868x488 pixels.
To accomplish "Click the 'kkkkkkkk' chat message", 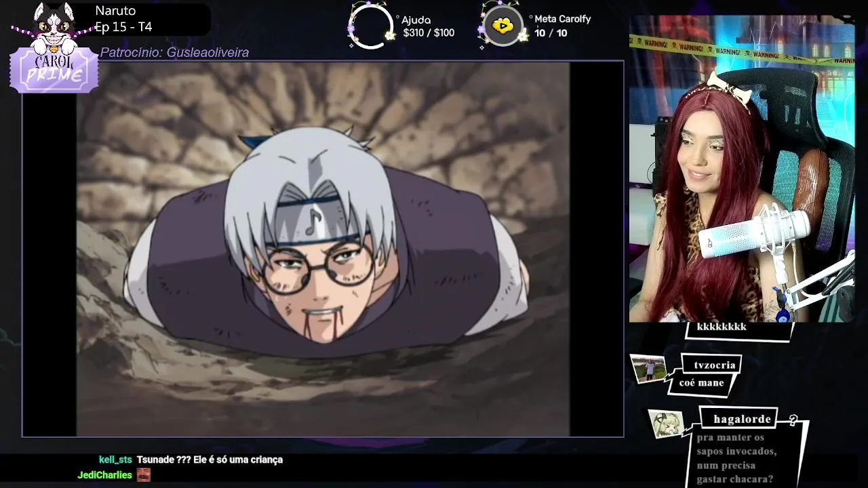I will point(722,327).
